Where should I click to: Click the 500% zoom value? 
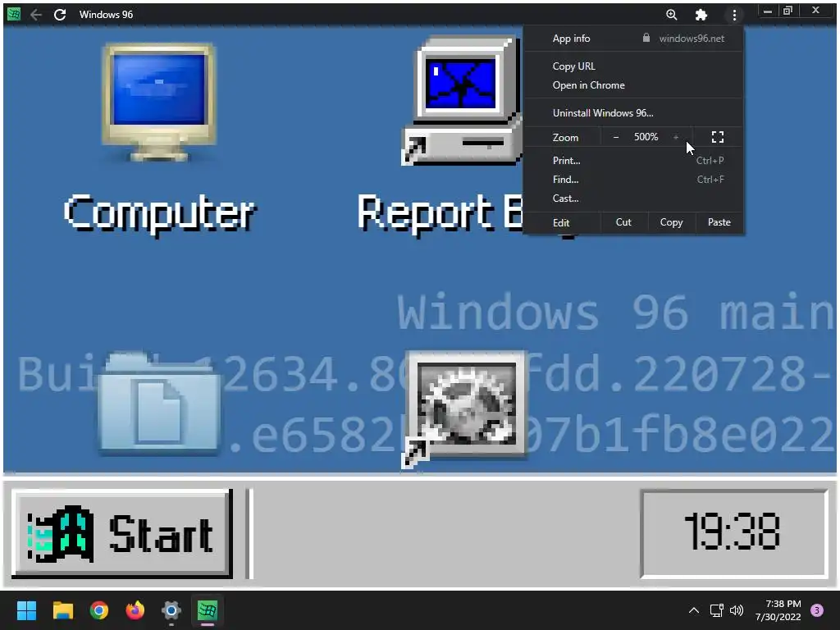point(646,137)
